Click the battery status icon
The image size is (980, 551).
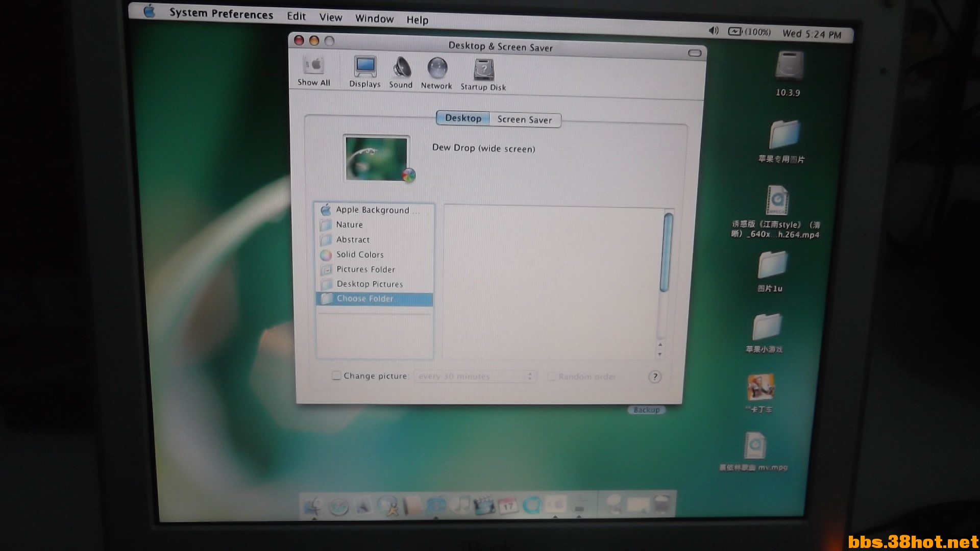coord(749,32)
